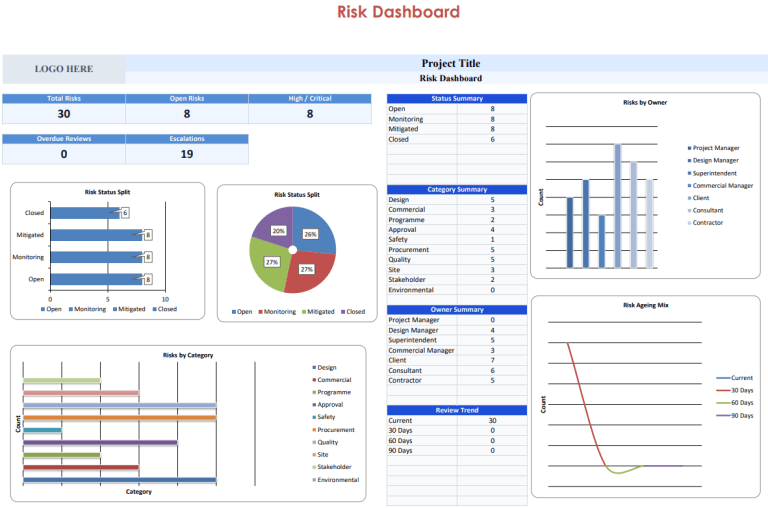The height and width of the screenshot is (508, 768).
Task: Click Consultant row in Owner Summary
Action: (x=457, y=370)
